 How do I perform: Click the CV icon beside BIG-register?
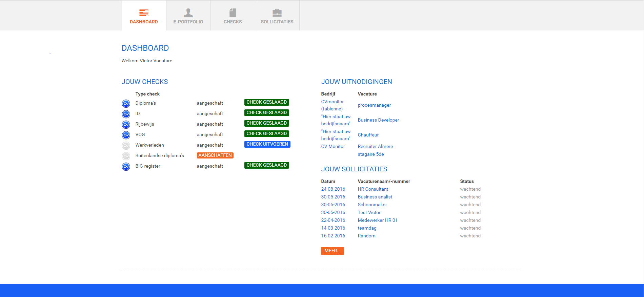(126, 167)
